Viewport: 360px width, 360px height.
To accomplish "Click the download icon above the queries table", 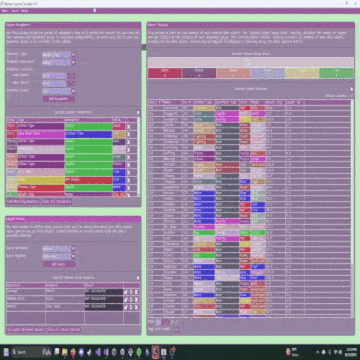I will click(x=138, y=278).
